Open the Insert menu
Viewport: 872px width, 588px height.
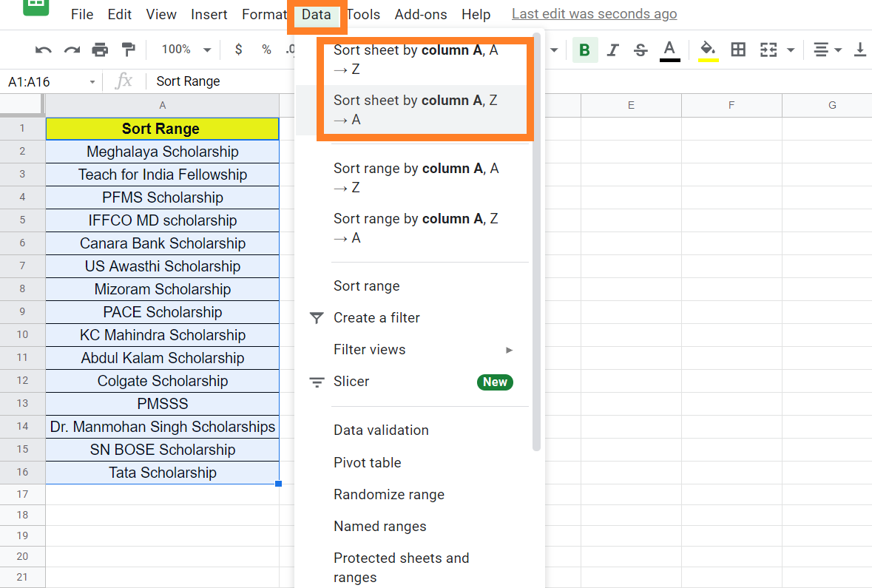[x=209, y=15]
